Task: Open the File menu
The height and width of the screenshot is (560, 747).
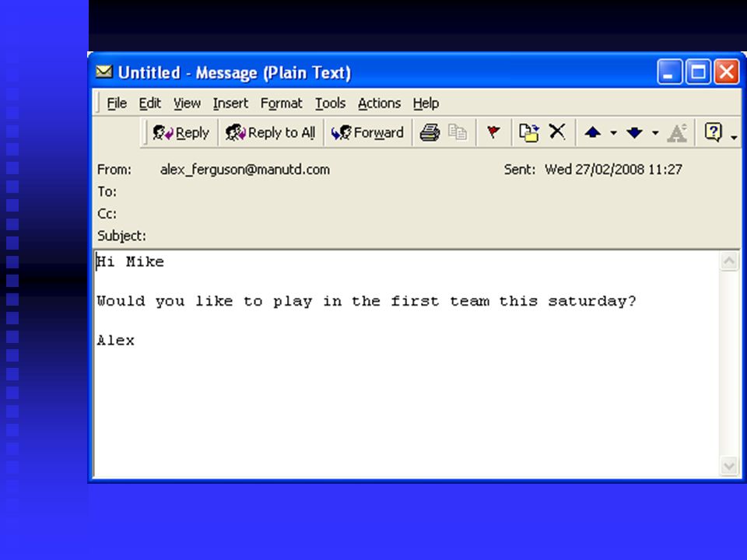Action: click(x=117, y=103)
